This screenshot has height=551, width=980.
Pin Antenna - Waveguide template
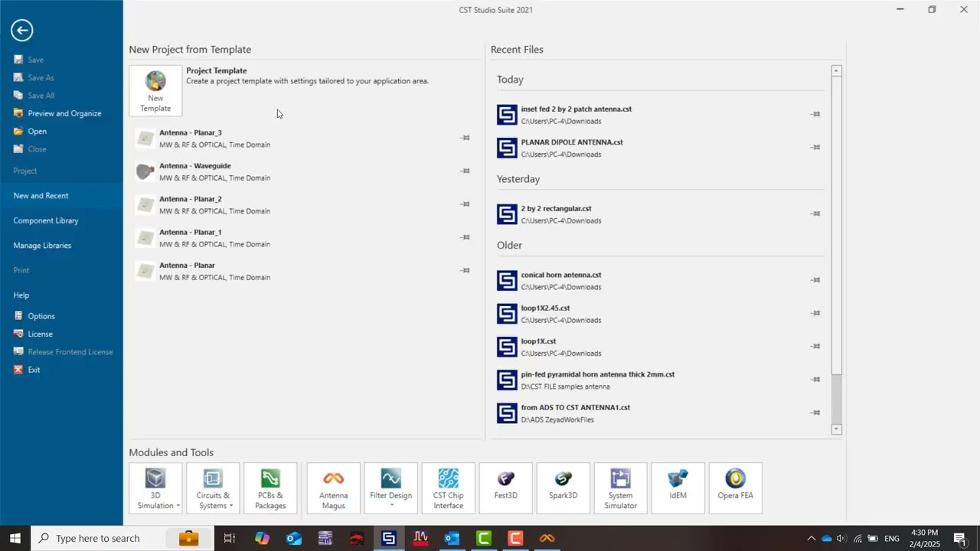click(465, 171)
